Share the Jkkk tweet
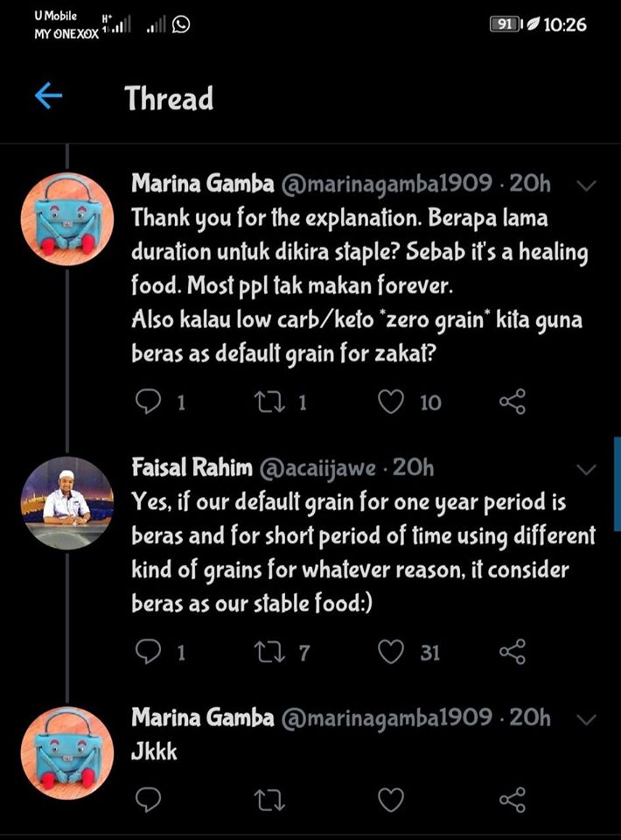This screenshot has height=840, width=621. click(x=512, y=800)
